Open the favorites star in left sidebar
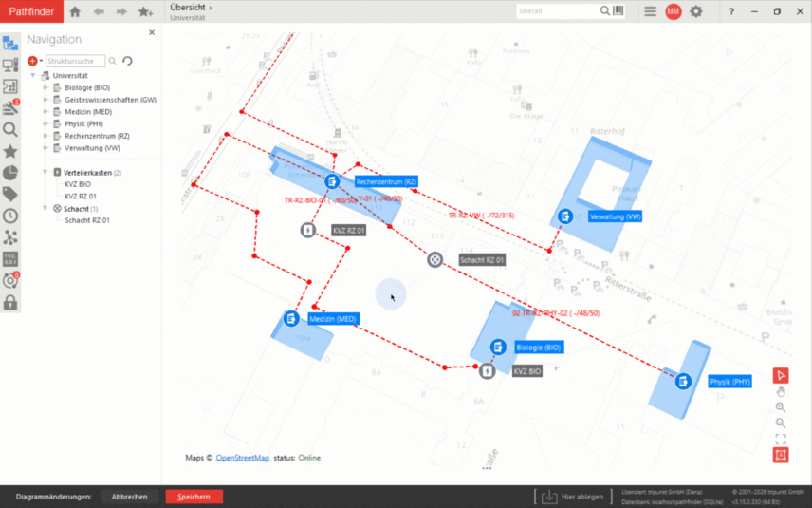 (x=10, y=151)
